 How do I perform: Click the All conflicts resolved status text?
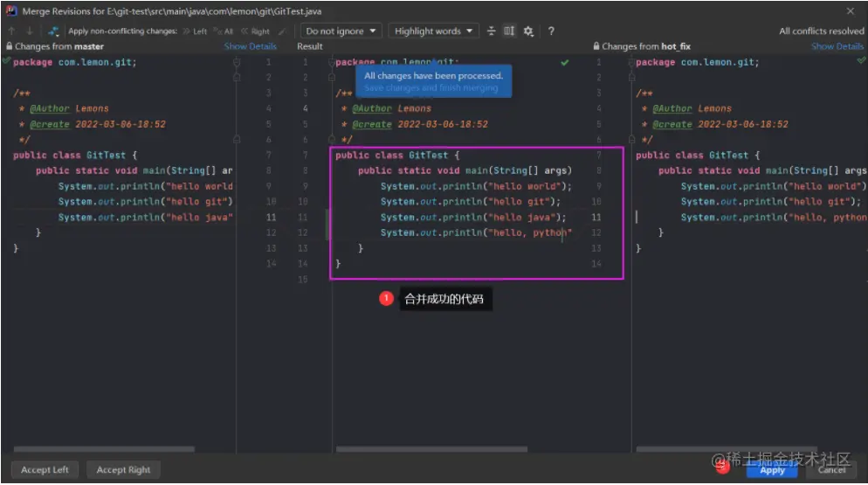point(822,31)
